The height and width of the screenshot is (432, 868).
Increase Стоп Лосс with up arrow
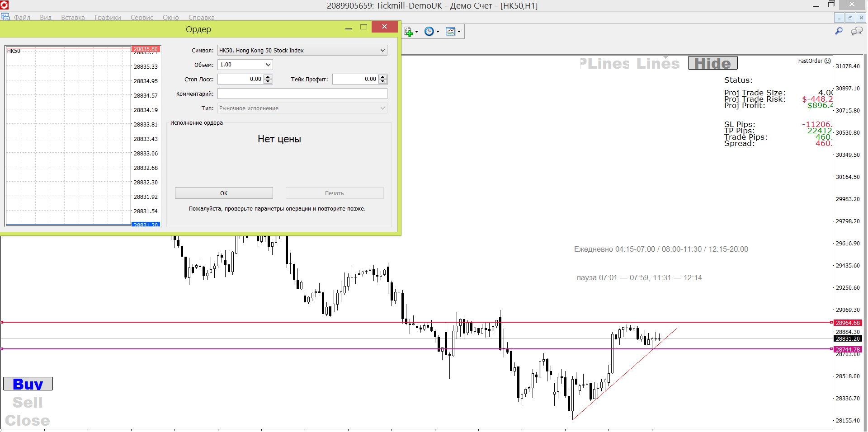(268, 77)
